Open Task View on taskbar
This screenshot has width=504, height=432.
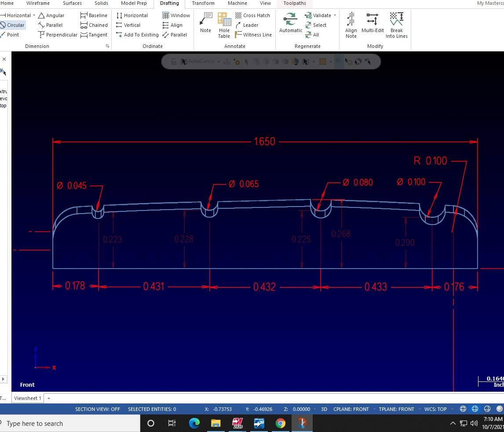[172, 423]
